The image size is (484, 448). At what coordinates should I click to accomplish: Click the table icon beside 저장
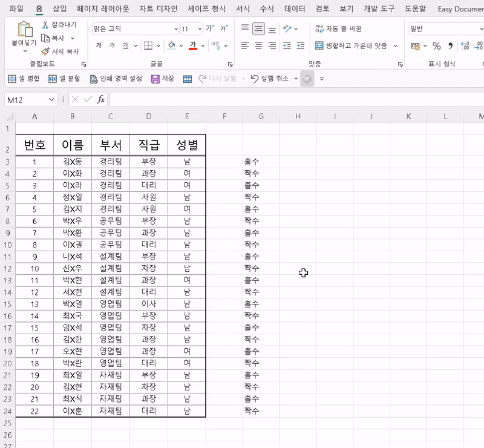188,79
